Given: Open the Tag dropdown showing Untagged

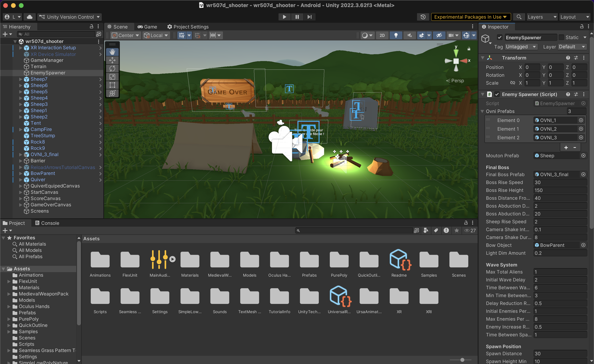Looking at the screenshot, I should [521, 47].
